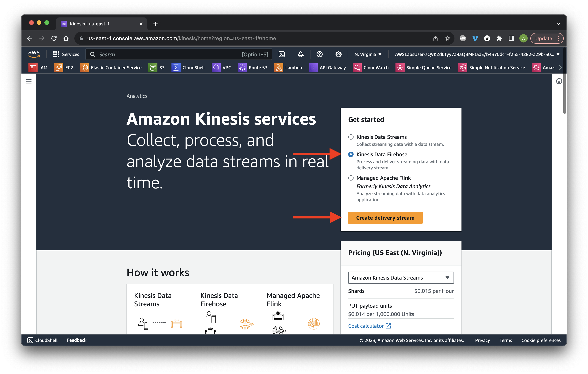Switch to the Kinesis us-east-1 tab
588x374 pixels.
102,24
